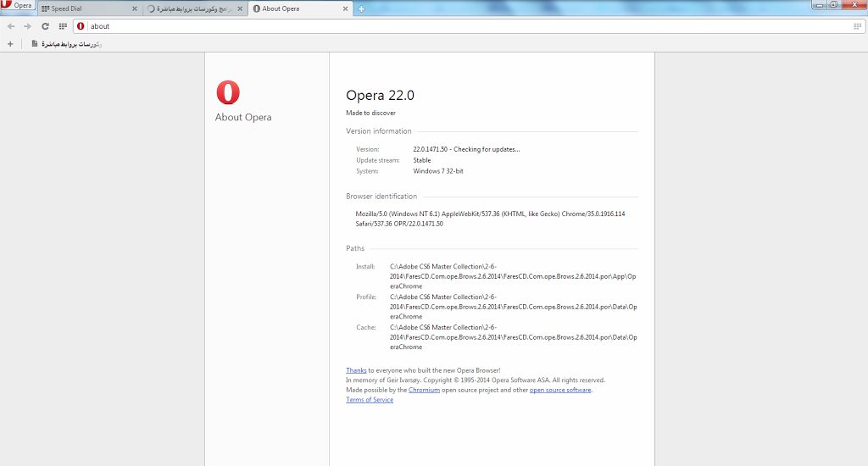Open the Arabic bookmark on bookmarks bar

click(67, 44)
